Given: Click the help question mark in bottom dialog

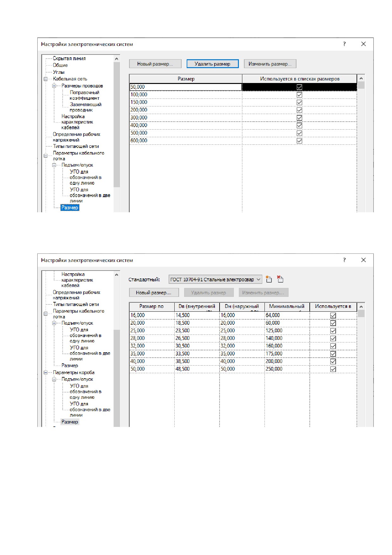Looking at the screenshot, I should (x=344, y=260).
